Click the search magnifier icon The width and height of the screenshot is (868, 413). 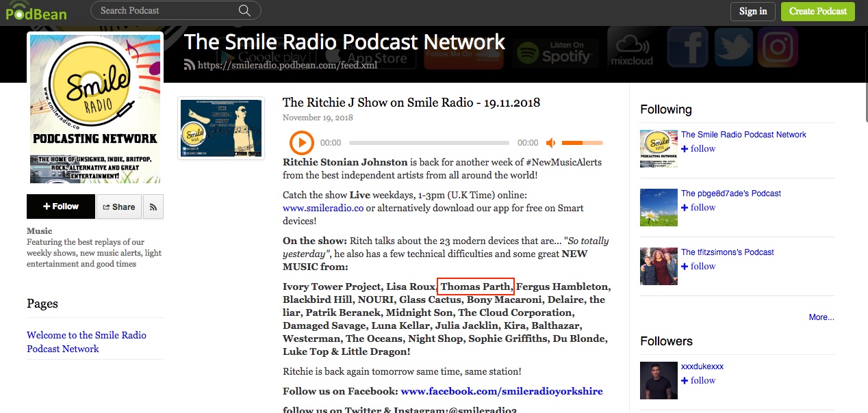(244, 10)
